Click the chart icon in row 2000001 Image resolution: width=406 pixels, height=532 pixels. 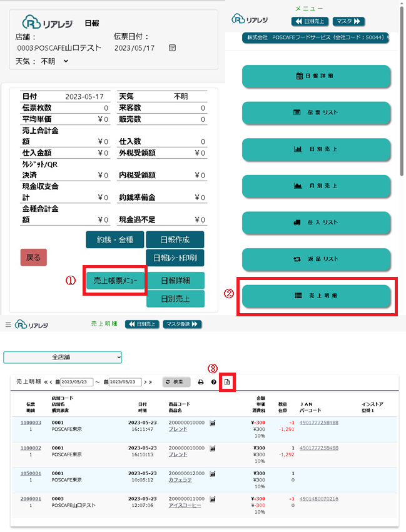(x=213, y=499)
